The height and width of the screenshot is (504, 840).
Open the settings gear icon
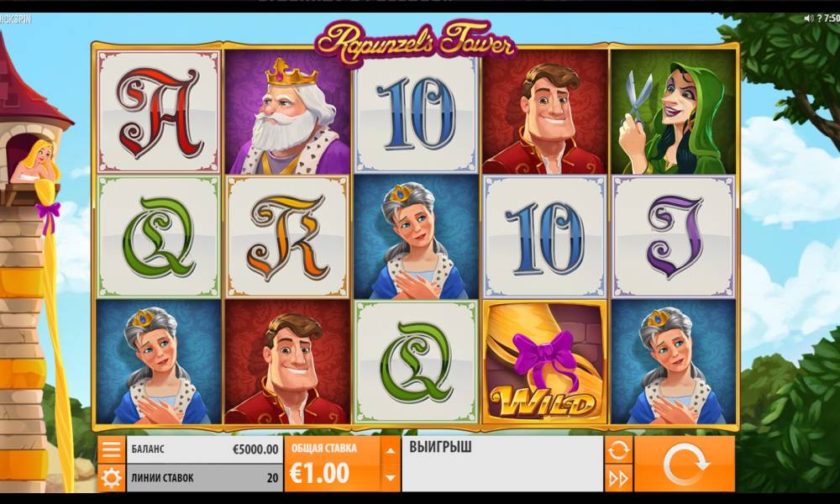111,478
